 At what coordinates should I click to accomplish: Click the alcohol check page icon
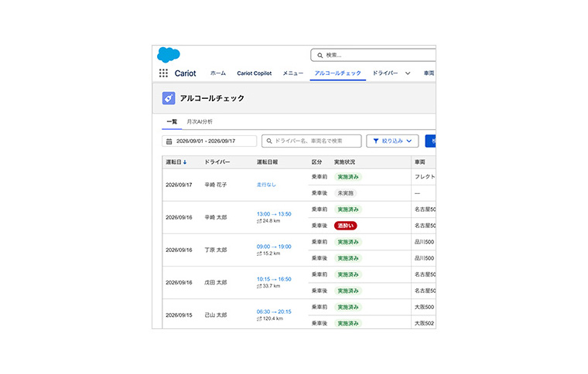click(x=169, y=98)
